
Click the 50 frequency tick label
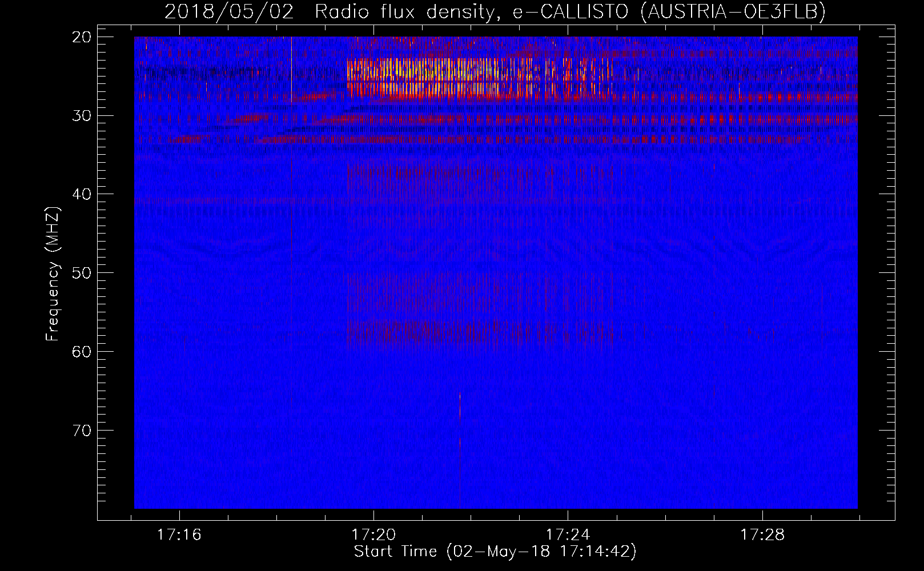point(82,273)
